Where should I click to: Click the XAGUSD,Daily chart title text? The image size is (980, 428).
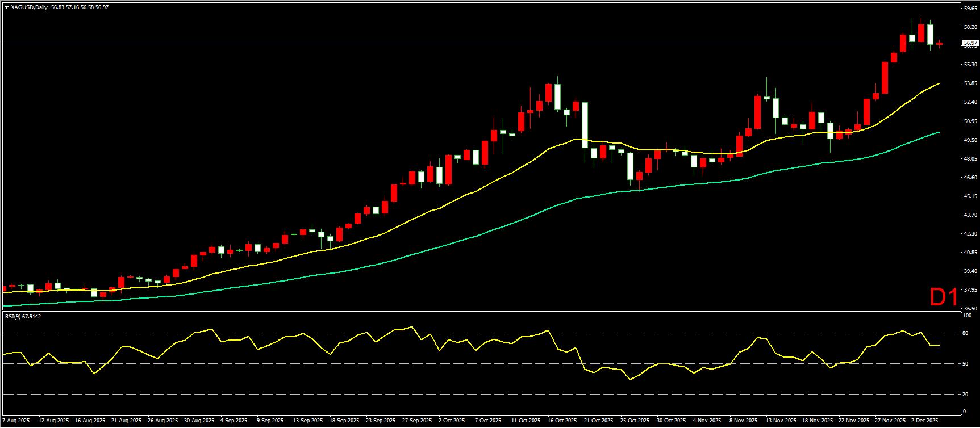pyautogui.click(x=29, y=7)
